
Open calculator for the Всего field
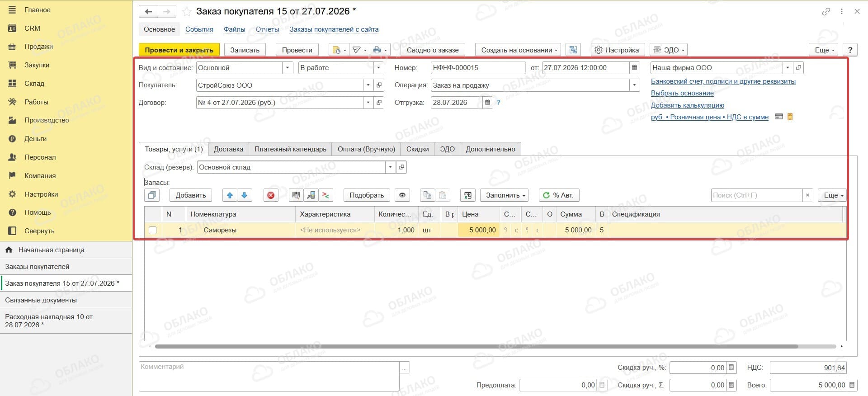(x=852, y=385)
